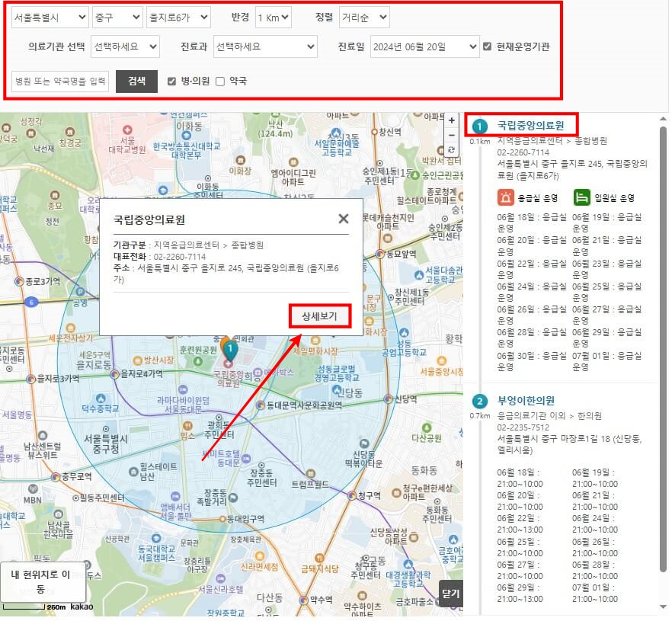
Task: Click 약수역 station icon on map
Action: tap(304, 600)
